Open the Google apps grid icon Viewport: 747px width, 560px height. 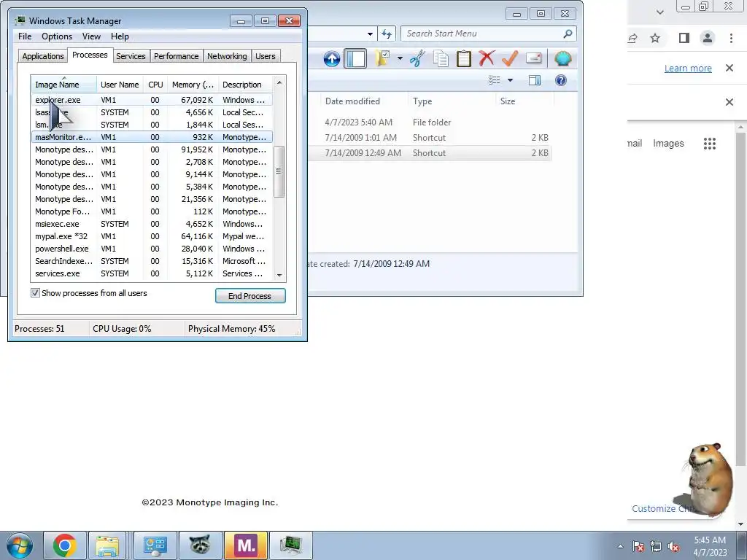[709, 144]
